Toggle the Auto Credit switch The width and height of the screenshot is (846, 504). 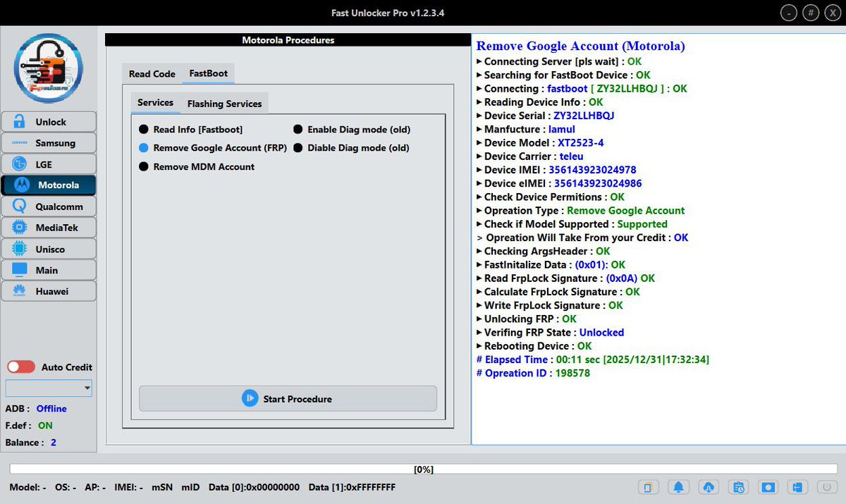(21, 367)
